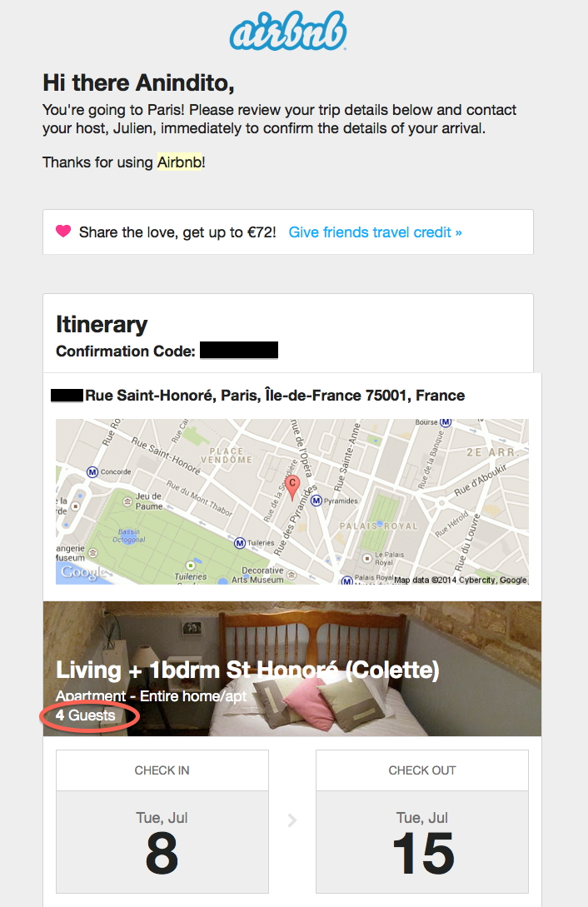
Task: Click the highlighted Airbnb word in message
Action: [179, 162]
